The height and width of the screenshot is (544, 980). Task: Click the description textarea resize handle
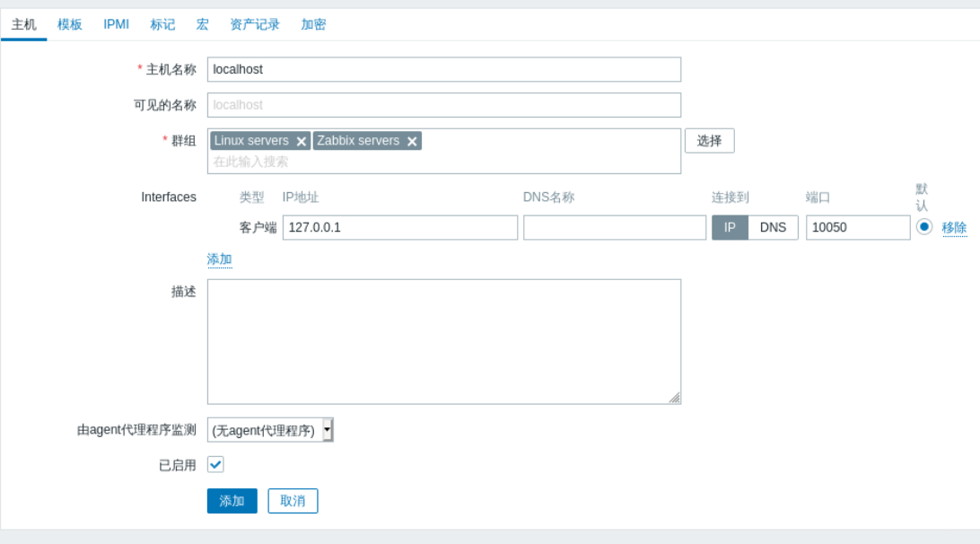tap(674, 398)
